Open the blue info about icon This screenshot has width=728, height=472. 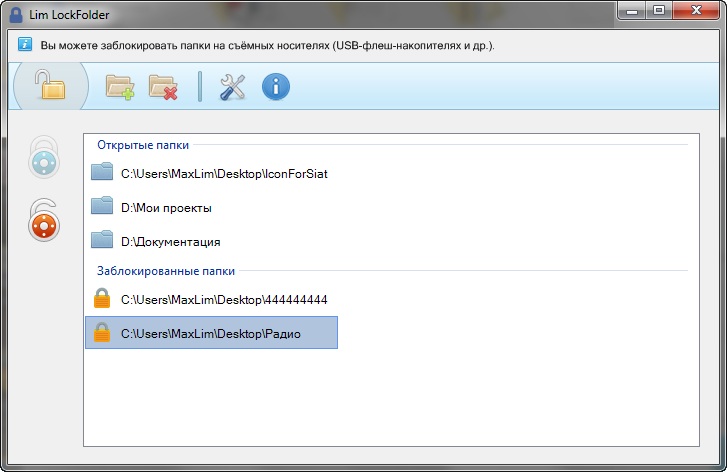pos(276,87)
